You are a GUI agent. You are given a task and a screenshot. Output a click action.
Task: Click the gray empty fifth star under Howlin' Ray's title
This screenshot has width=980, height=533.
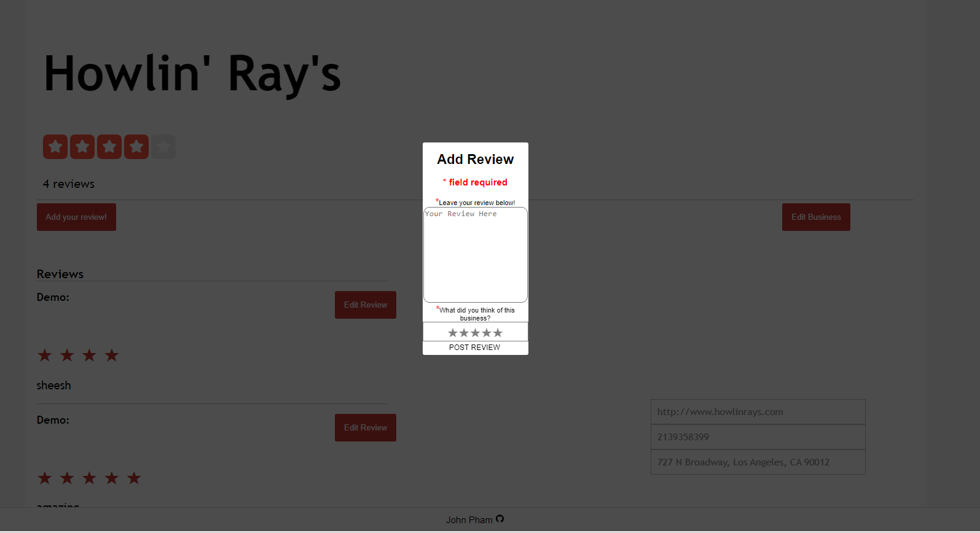pos(163,147)
